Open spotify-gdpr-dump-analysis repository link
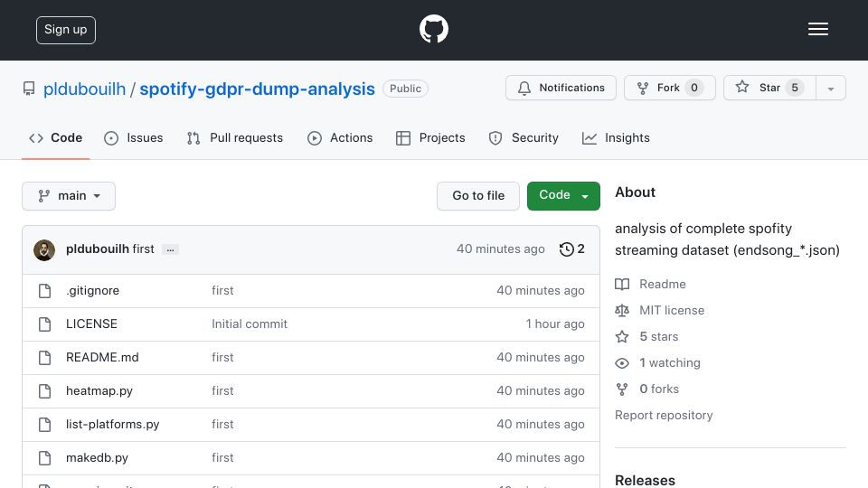This screenshot has width=868, height=488. point(257,89)
